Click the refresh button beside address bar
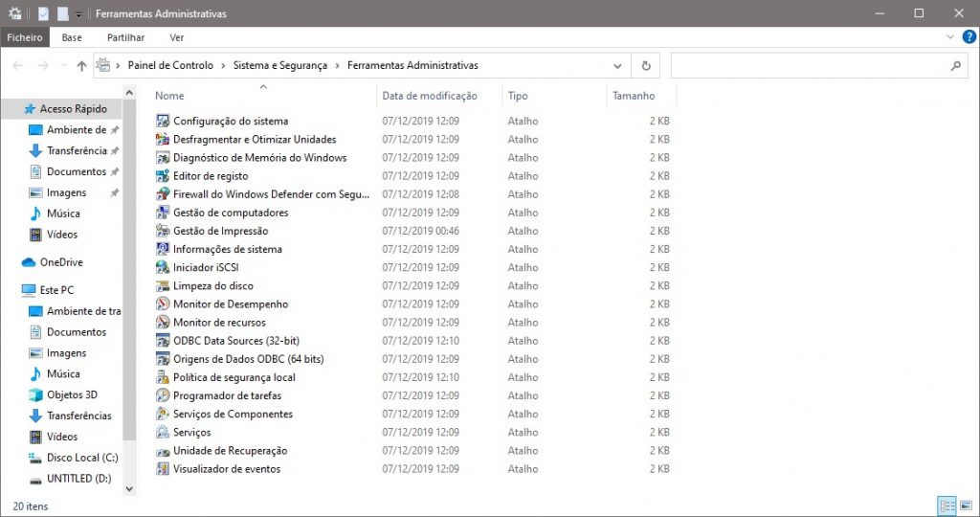 tap(646, 66)
